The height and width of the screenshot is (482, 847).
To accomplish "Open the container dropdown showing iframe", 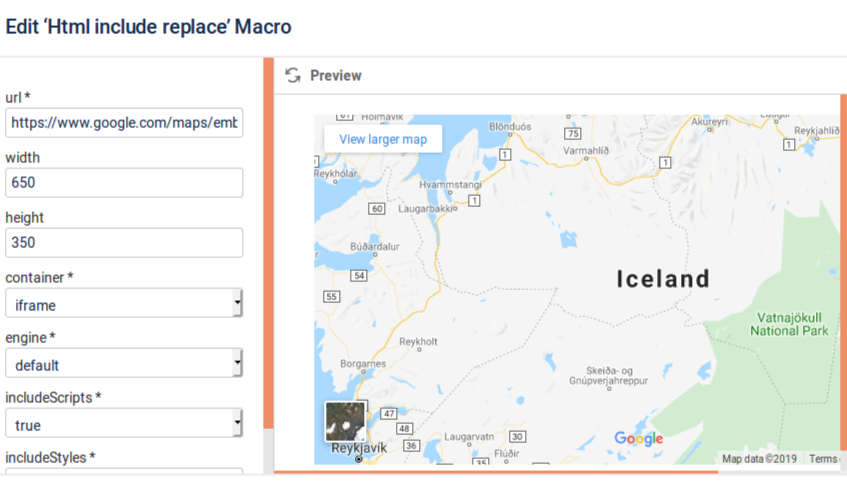I will point(124,303).
